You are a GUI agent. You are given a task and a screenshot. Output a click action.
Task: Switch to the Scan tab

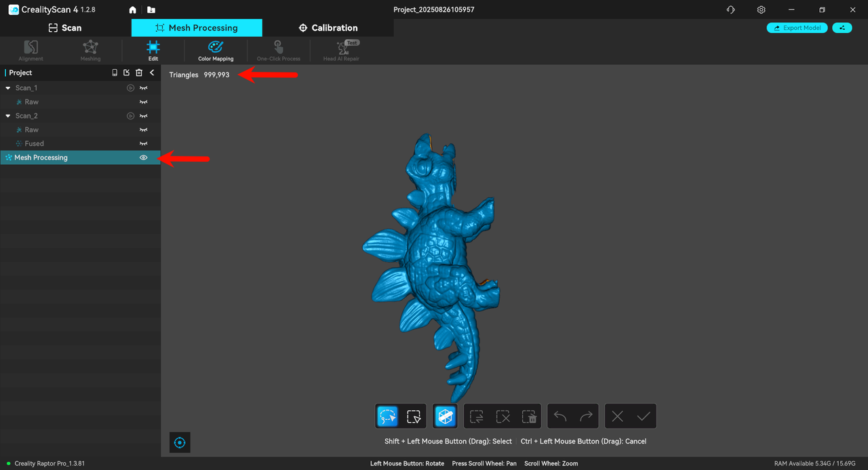tap(65, 28)
